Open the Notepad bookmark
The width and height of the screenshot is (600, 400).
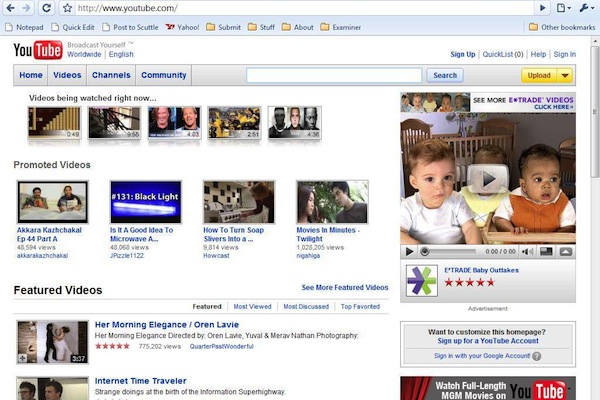24,27
